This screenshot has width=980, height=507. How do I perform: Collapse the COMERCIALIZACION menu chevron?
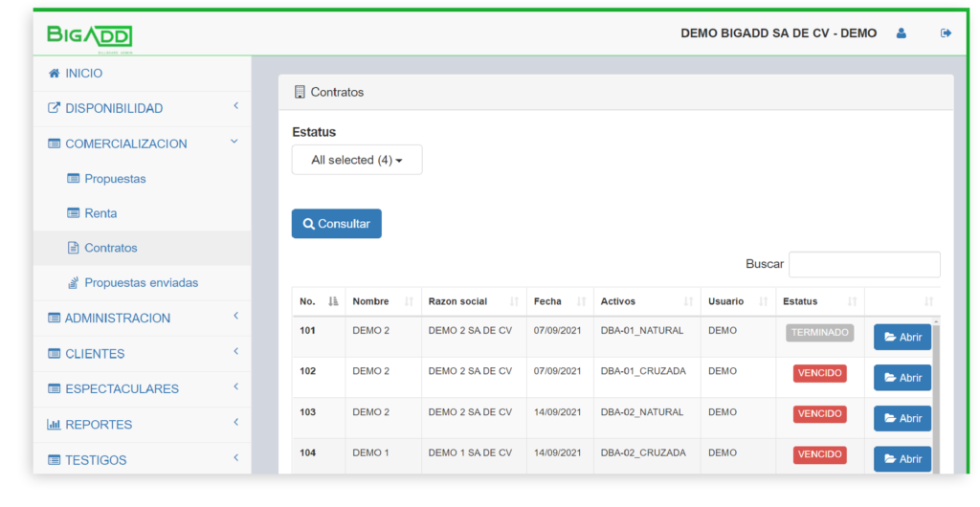tap(234, 142)
